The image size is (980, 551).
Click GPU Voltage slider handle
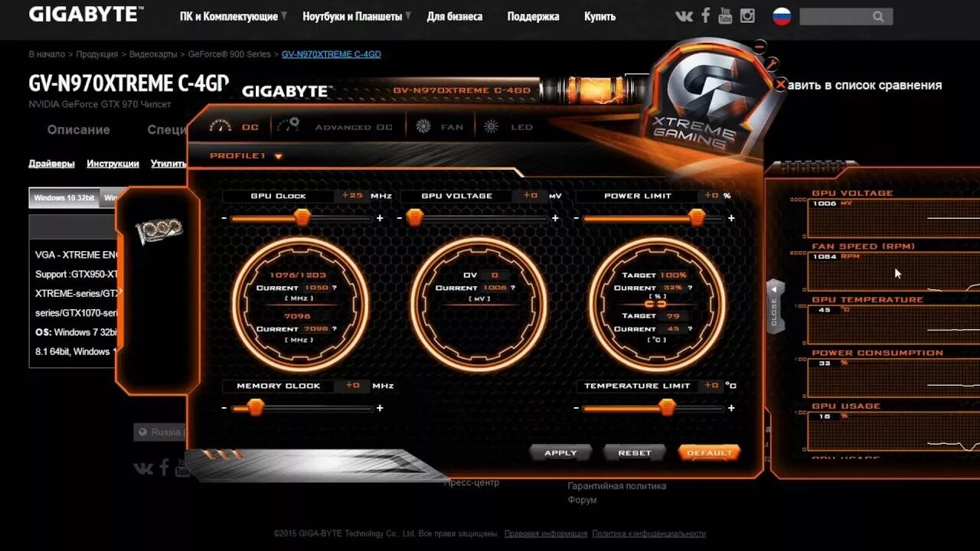pos(414,218)
